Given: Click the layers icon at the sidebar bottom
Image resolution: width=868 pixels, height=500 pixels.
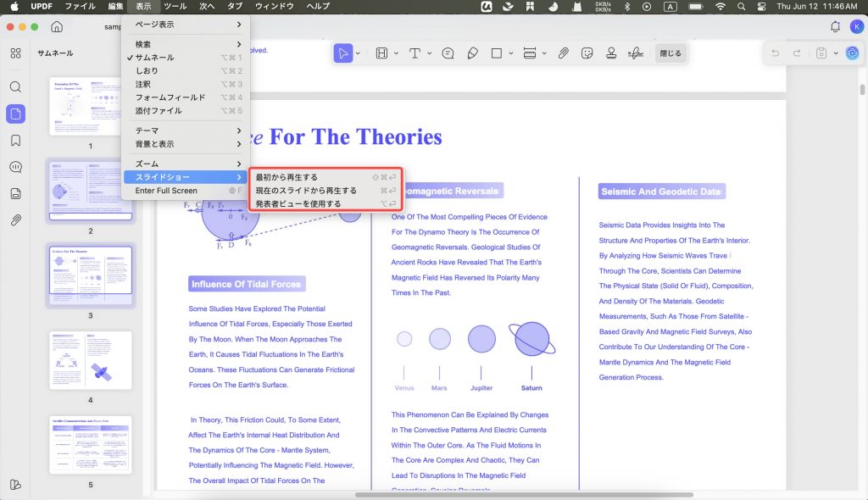Looking at the screenshot, I should coord(15,485).
